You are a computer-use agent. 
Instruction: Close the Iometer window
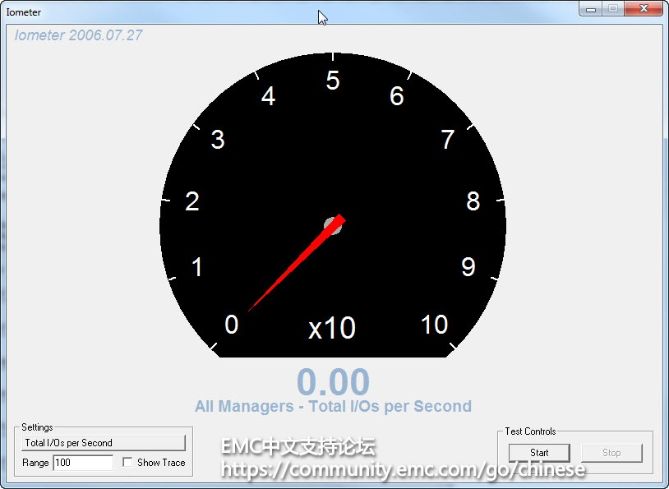click(x=643, y=8)
